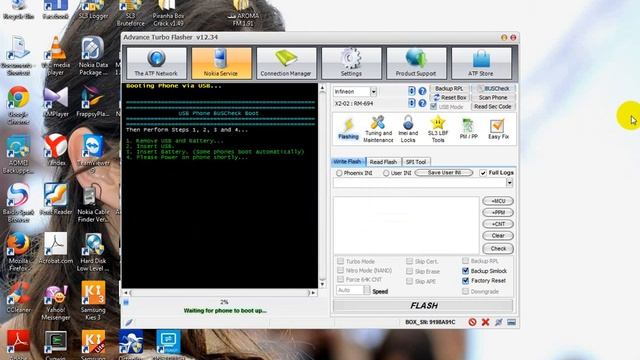Uncheck the Factory Reset checkbox
The width and height of the screenshot is (640, 360).
coord(465,280)
